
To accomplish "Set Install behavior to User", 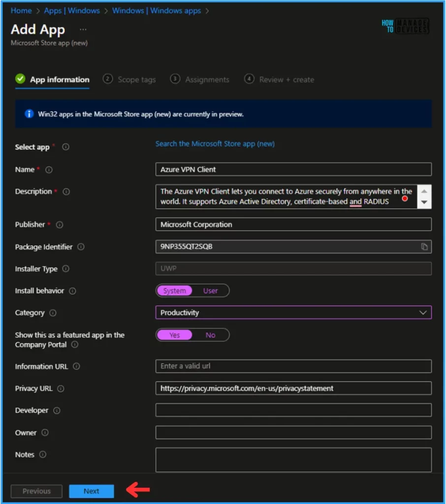I will [x=210, y=290].
